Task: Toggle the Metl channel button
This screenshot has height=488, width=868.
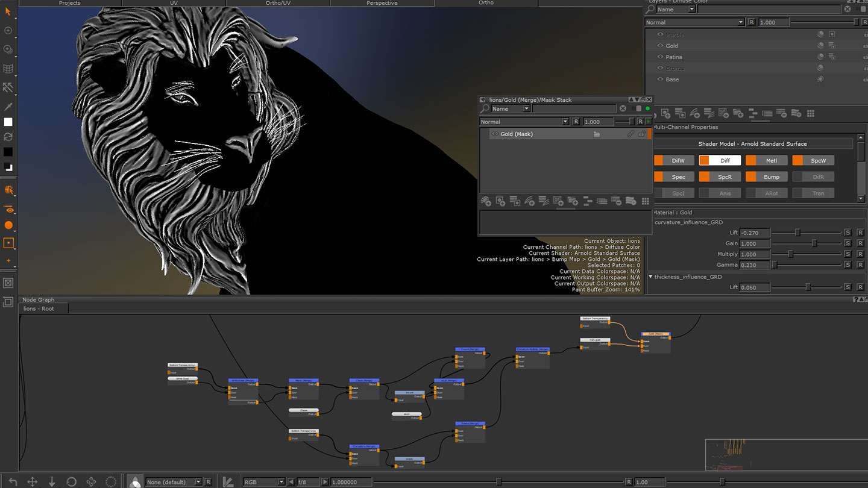Action: pos(767,161)
